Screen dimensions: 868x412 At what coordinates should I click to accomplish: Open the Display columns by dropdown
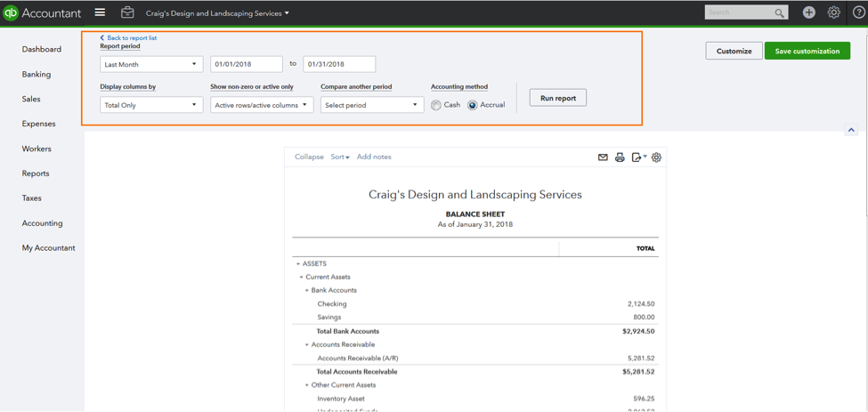(x=151, y=105)
